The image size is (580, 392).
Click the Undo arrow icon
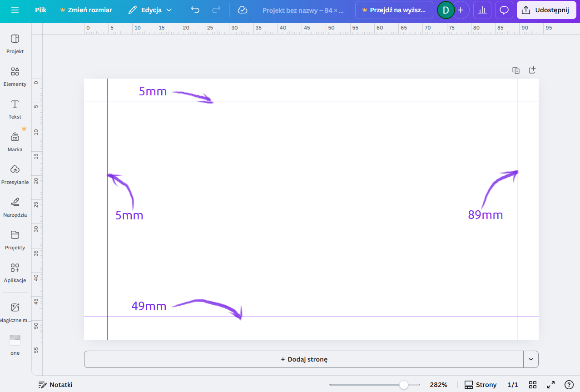[195, 10]
